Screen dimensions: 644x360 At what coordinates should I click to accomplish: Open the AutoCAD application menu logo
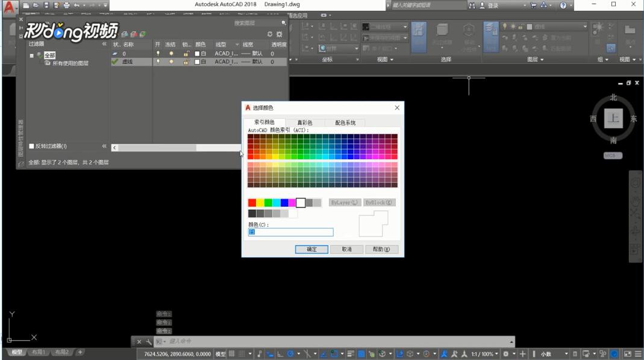click(x=9, y=7)
